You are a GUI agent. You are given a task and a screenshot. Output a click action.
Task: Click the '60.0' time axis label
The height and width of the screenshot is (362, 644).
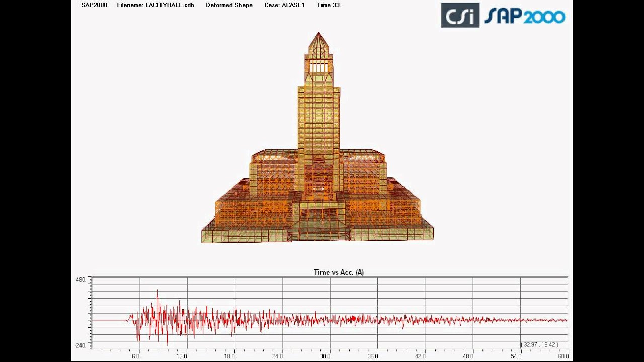click(x=563, y=356)
